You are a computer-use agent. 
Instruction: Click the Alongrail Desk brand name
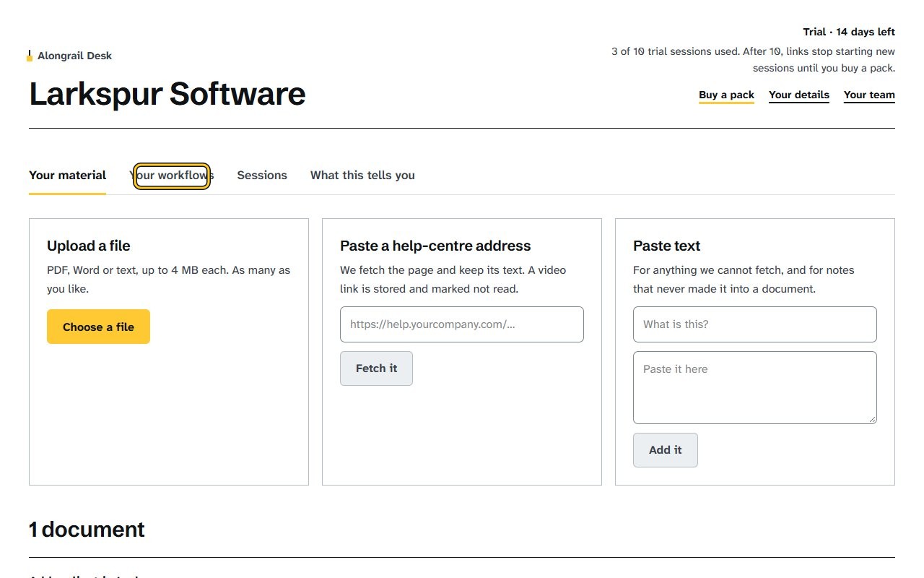(x=75, y=56)
